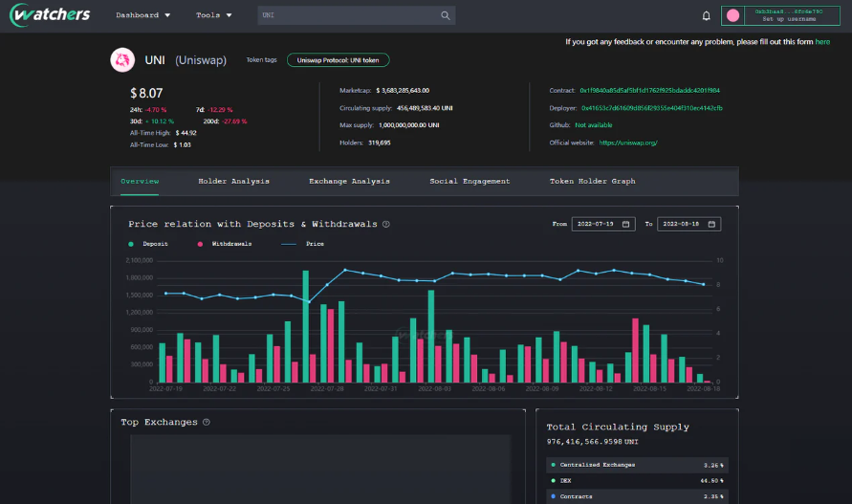The image size is (852, 504).
Task: Select the DEX supply row
Action: pyautogui.click(x=637, y=481)
